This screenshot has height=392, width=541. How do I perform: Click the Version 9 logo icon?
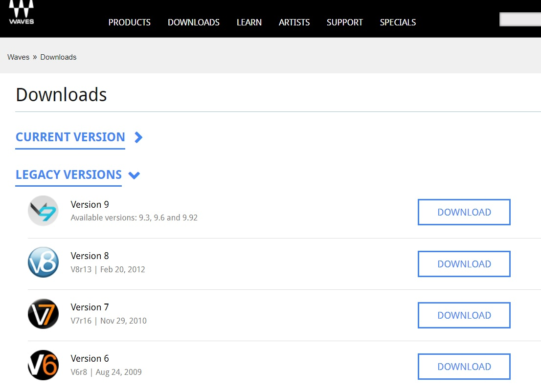[43, 211]
